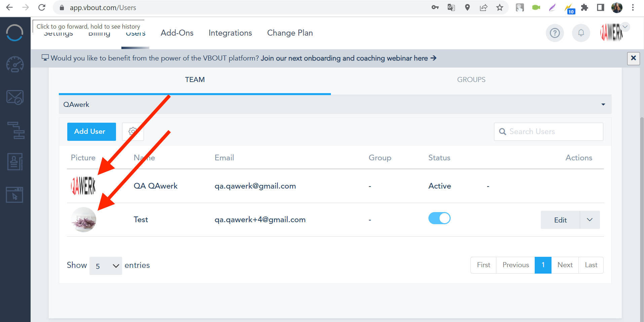Click the browser back arrow
Viewport: 644px width, 322px height.
click(x=9, y=7)
